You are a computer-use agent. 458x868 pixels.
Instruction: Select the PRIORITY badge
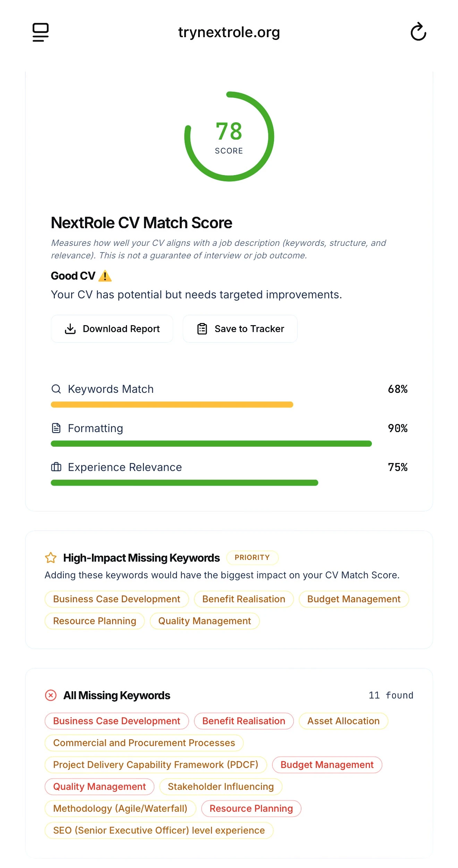(252, 557)
